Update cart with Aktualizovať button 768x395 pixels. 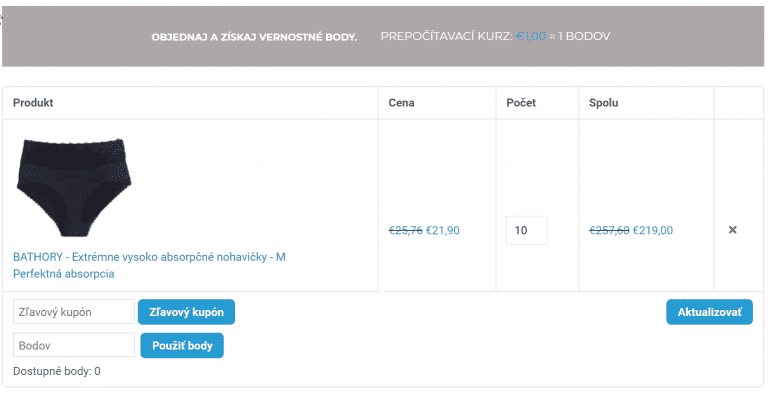[709, 312]
